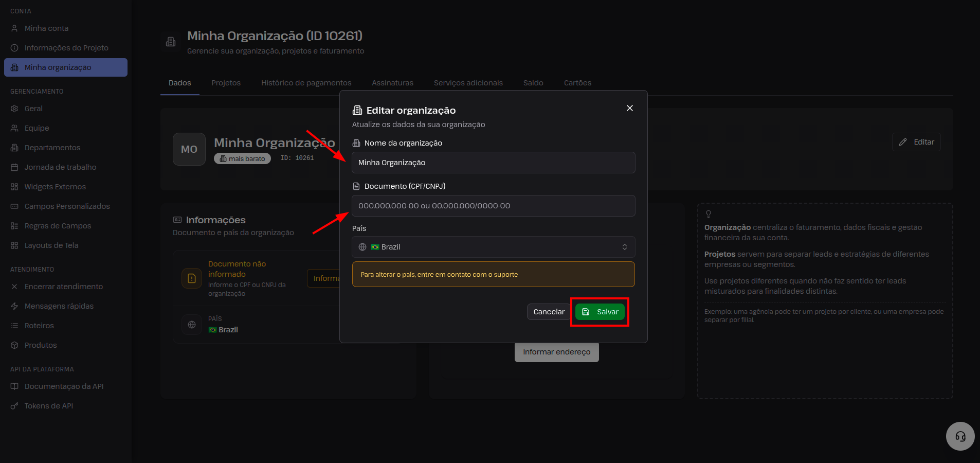Open the País dropdown showing Brazil

pos(494,247)
